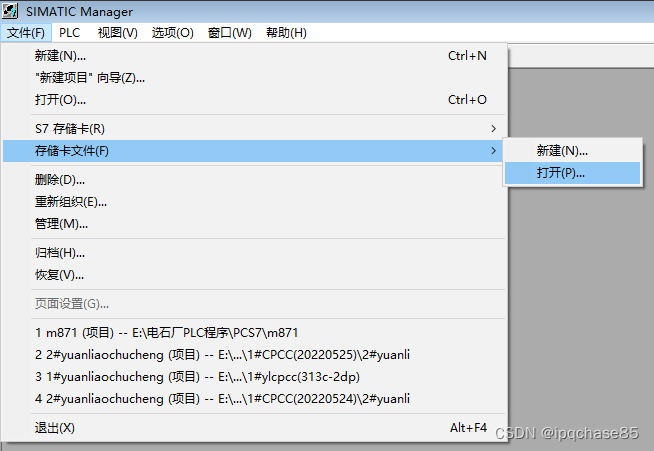
Task: Select the 重新组织(E)... menu entry
Action: [x=254, y=202]
